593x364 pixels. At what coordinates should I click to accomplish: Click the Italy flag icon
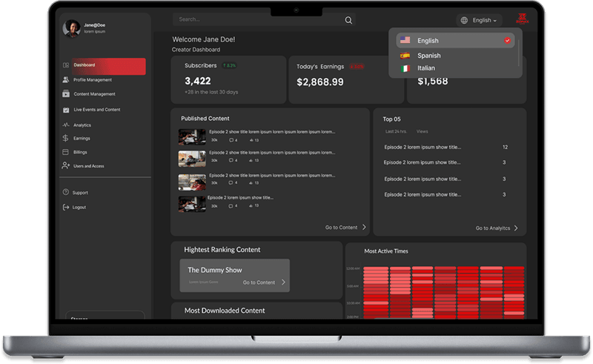(405, 68)
